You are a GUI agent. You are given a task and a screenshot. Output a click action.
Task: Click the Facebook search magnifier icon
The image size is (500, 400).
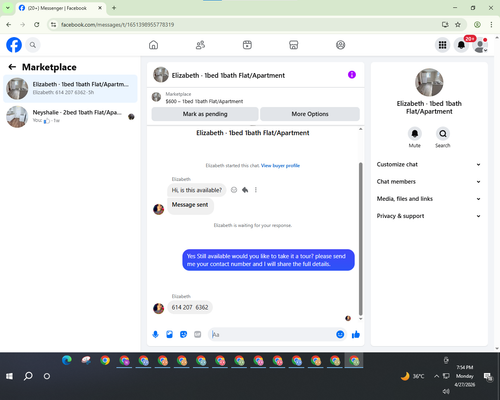tap(33, 45)
